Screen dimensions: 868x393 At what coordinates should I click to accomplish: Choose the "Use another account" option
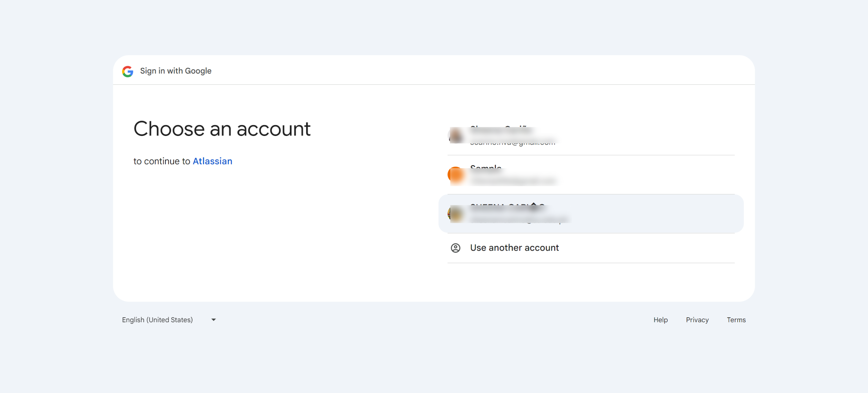coord(514,248)
